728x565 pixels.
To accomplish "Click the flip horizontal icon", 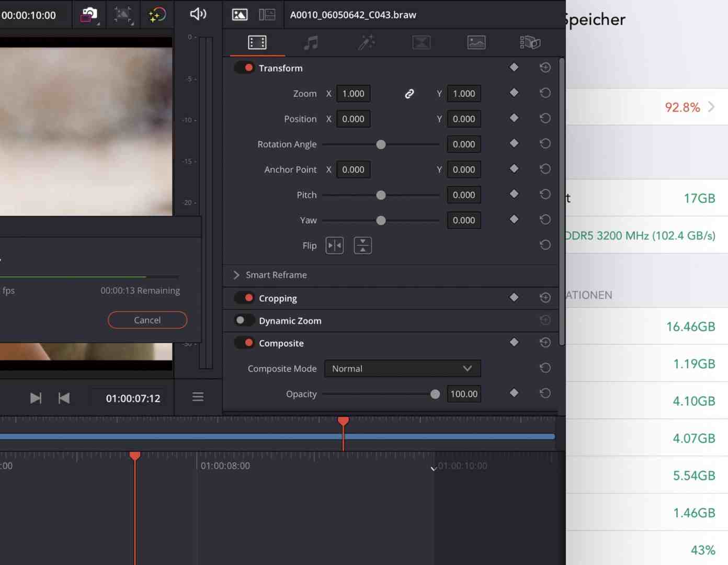I will pos(334,245).
